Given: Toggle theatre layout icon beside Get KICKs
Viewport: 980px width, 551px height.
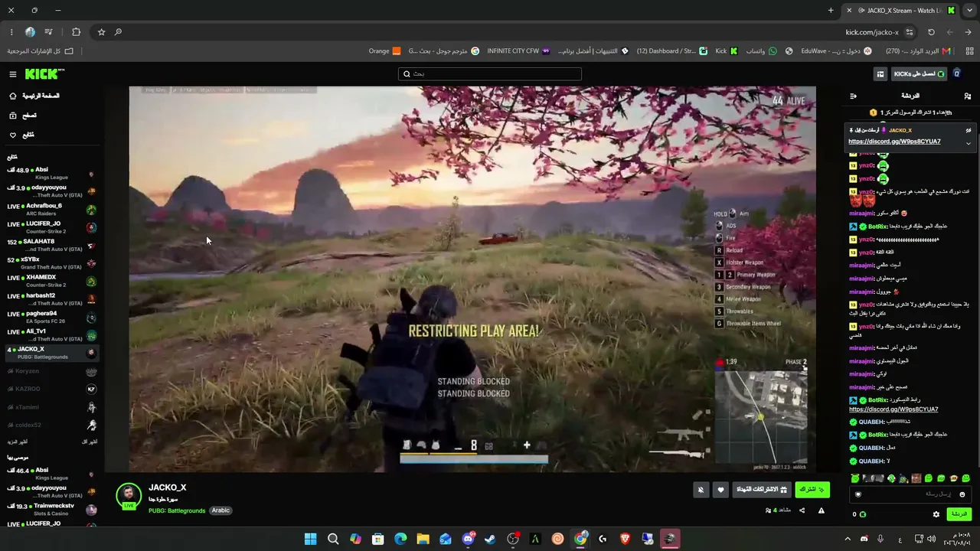Looking at the screenshot, I should point(880,74).
